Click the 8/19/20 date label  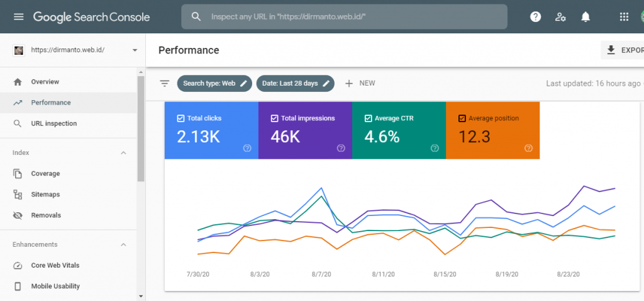pos(507,275)
